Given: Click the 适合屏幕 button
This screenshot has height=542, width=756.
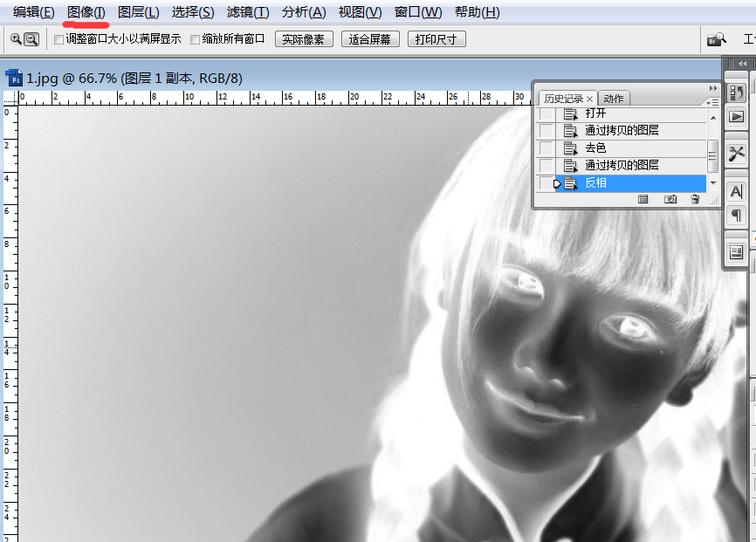Looking at the screenshot, I should [x=370, y=39].
